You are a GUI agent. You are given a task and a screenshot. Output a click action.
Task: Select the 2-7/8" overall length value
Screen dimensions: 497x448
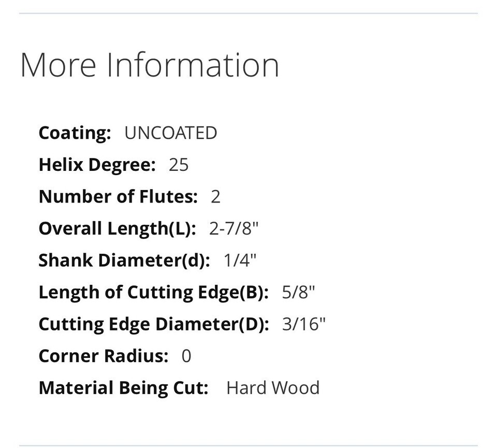233,229
